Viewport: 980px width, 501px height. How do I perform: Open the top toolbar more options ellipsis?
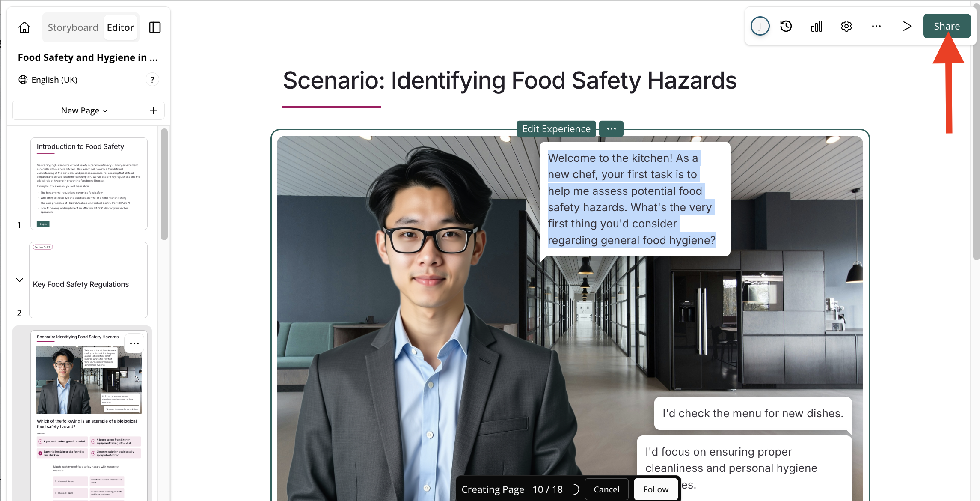876,26
